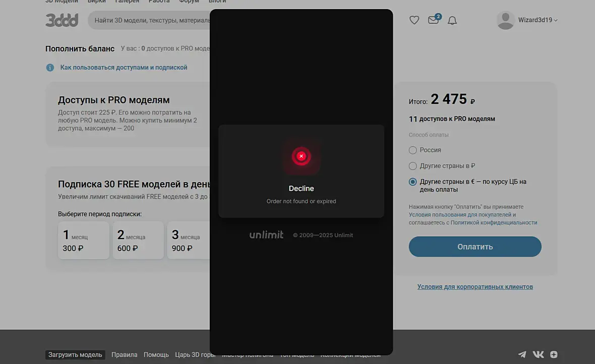
Task: Click the Загрузить модель button
Action: coord(75,354)
